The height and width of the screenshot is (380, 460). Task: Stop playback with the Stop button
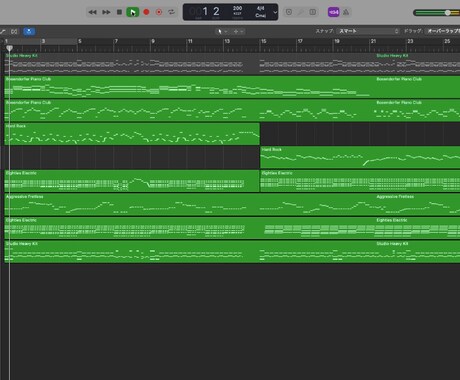pyautogui.click(x=119, y=12)
